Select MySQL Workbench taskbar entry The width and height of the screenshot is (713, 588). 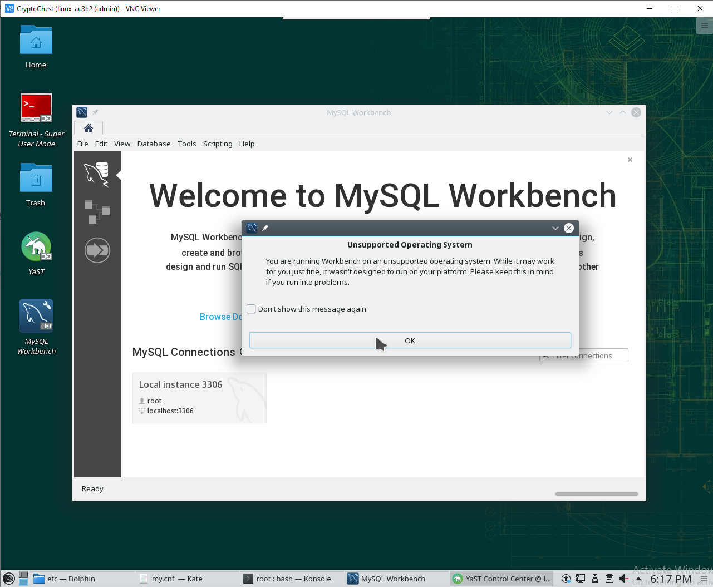[x=396, y=579]
